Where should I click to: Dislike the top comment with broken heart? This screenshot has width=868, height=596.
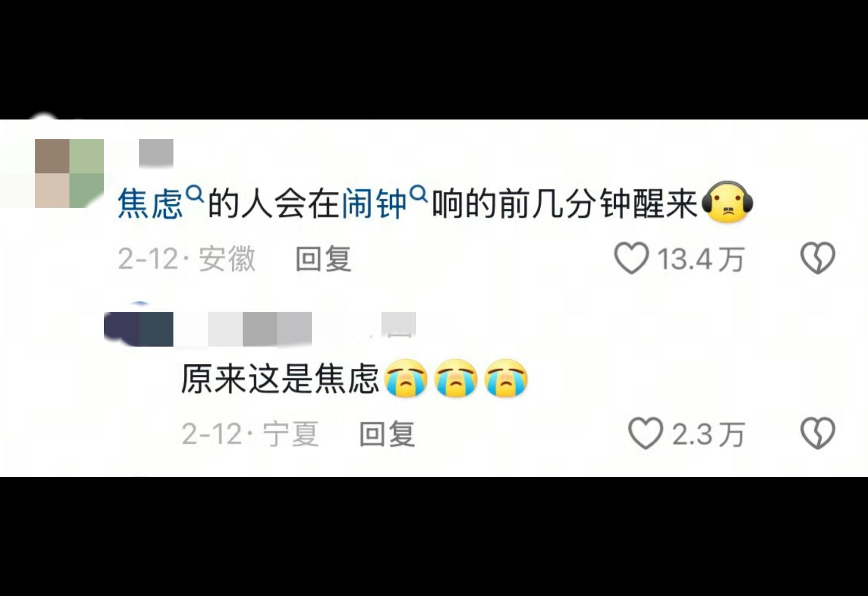818,259
